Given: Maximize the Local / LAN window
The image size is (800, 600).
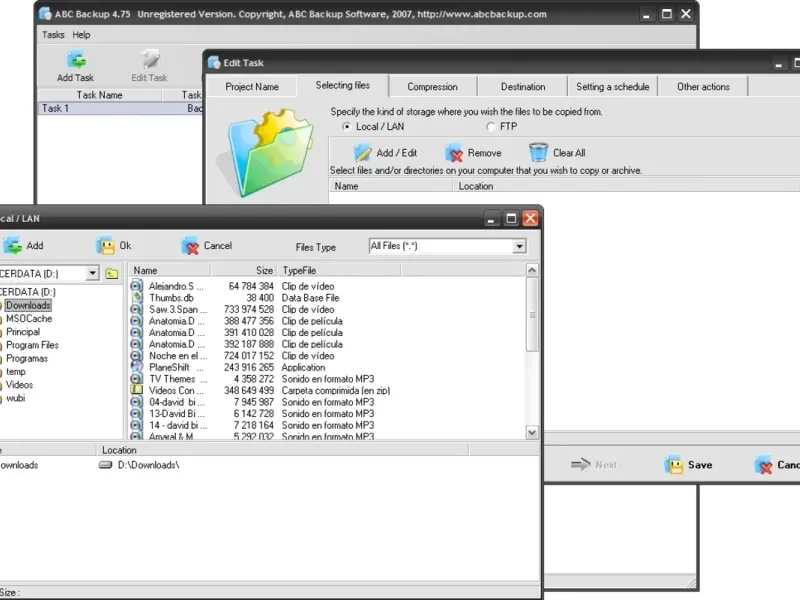Looking at the screenshot, I should [x=511, y=218].
